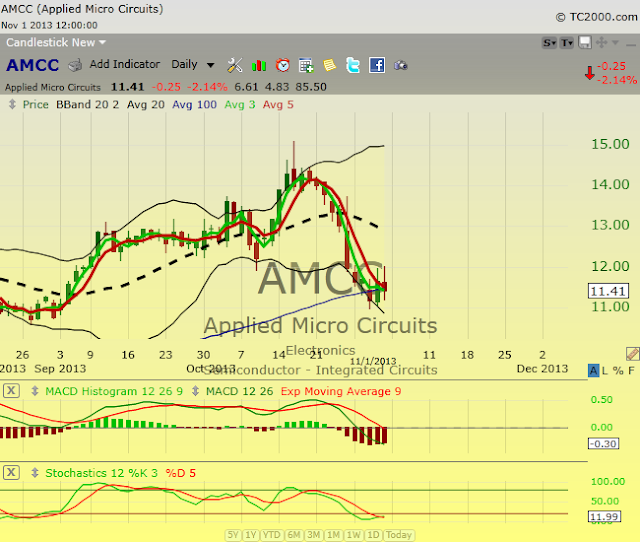Toggle the A arithmetic scale button
The image size is (640, 542).
[593, 371]
